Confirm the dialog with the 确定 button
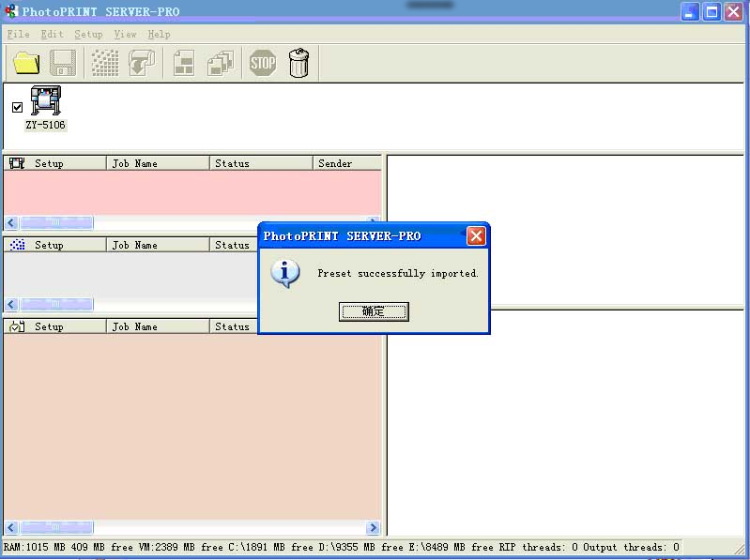Image resolution: width=750 pixels, height=560 pixels. click(x=374, y=311)
